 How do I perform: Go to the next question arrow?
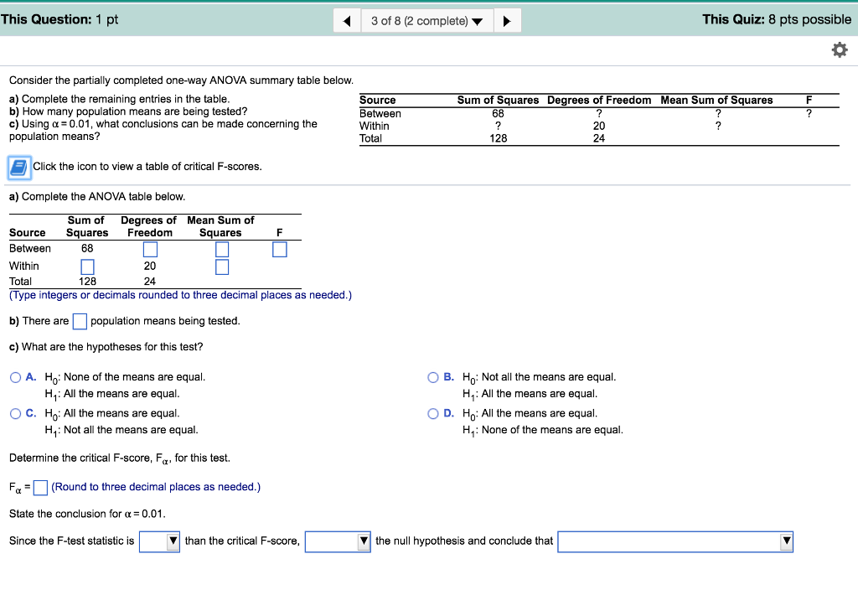[x=507, y=21]
